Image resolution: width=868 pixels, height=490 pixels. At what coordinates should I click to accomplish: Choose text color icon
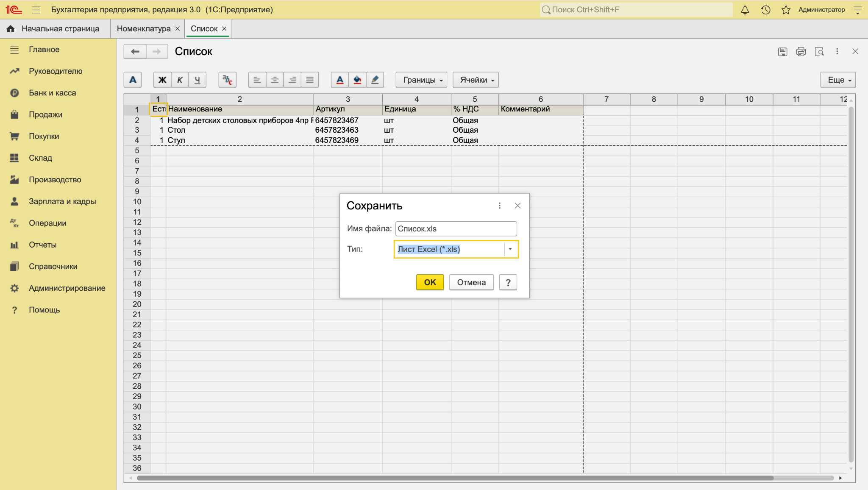[339, 80]
